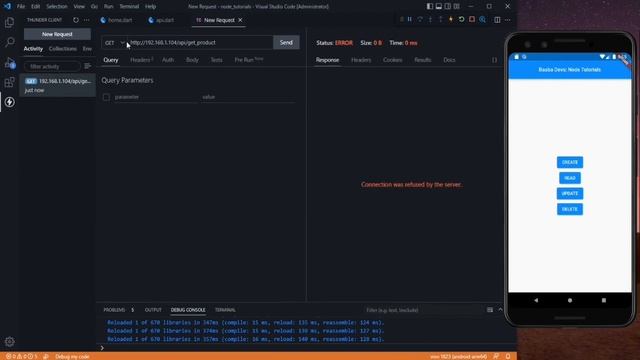The image size is (640, 360).
Task: Click New Request button in sidebar
Action: tap(57, 34)
